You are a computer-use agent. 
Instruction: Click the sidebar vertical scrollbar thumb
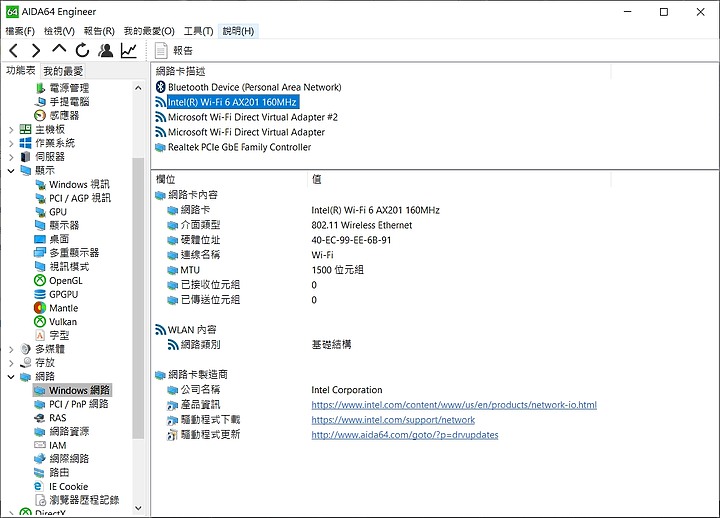point(138,298)
